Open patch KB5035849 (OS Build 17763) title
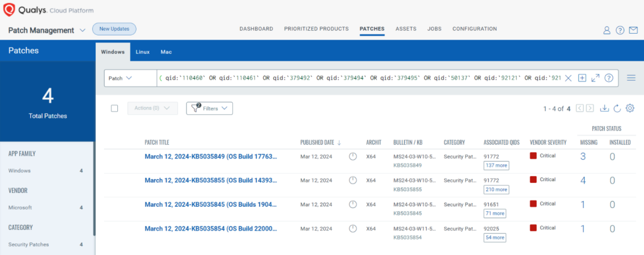Image resolution: width=644 pixels, height=255 pixels. click(211, 156)
